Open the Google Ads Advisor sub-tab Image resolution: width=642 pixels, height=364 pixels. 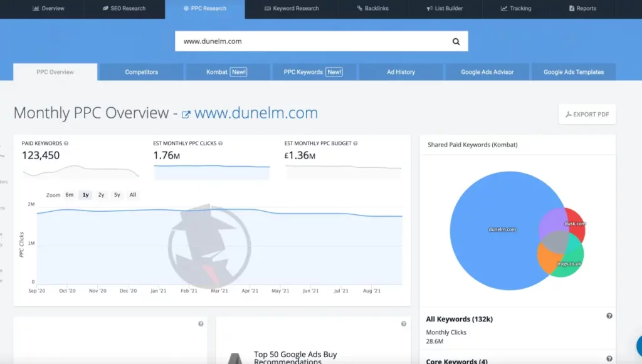(x=487, y=72)
